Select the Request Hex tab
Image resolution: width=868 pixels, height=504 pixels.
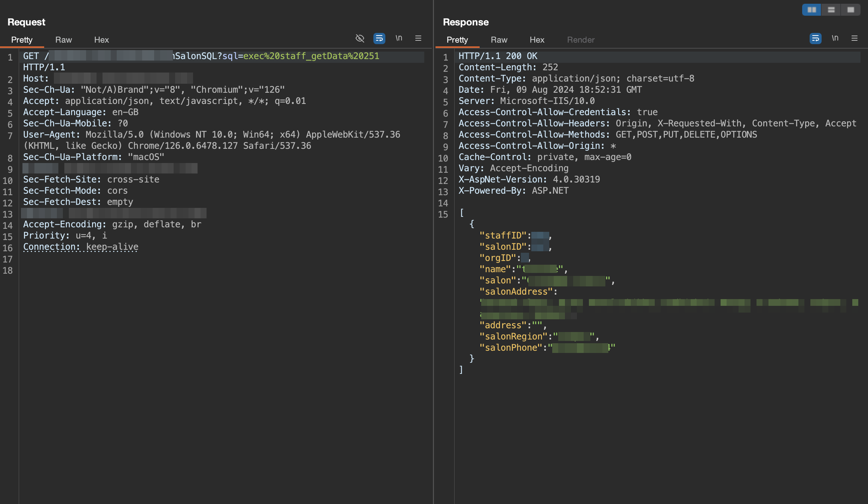coord(101,40)
